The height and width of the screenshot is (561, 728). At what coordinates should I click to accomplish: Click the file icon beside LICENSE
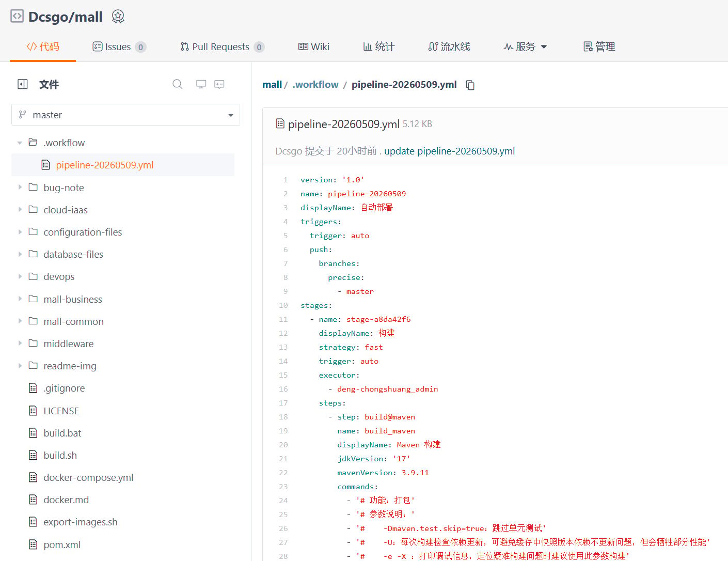[33, 411]
